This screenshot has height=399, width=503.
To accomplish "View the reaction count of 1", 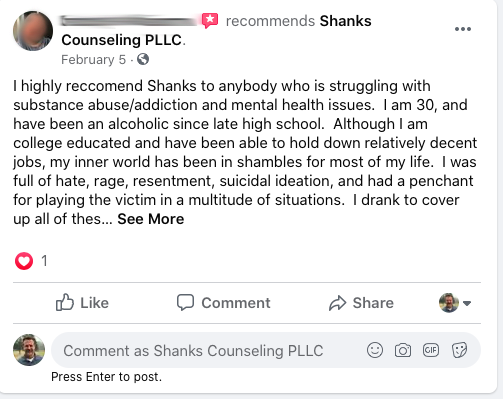I will tap(44, 261).
